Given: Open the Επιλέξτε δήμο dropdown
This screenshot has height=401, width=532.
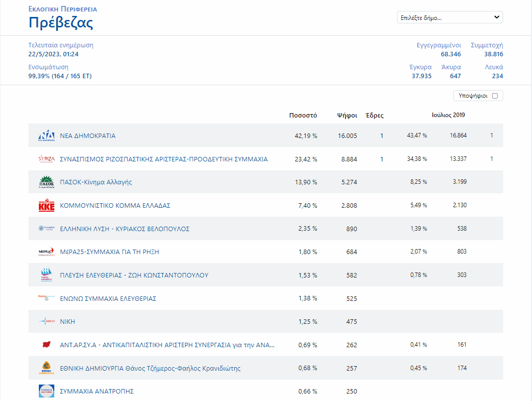Looking at the screenshot, I should 450,17.
